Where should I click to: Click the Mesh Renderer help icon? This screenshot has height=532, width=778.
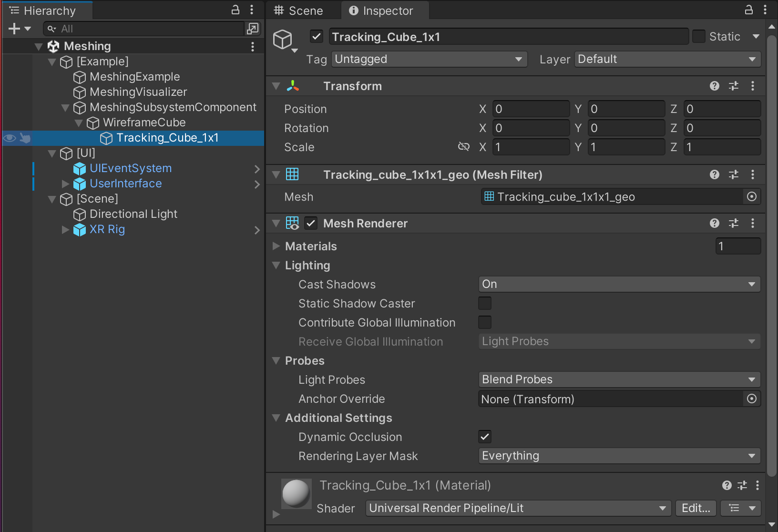click(714, 223)
